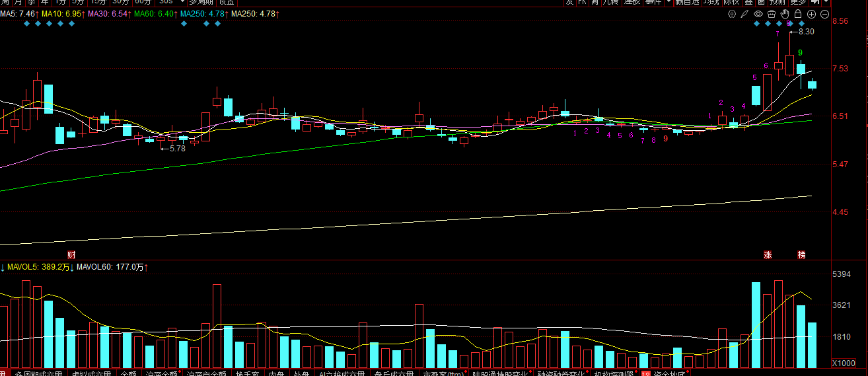Open the 更多 more menu
This screenshot has height=376, width=868.
[x=799, y=2]
